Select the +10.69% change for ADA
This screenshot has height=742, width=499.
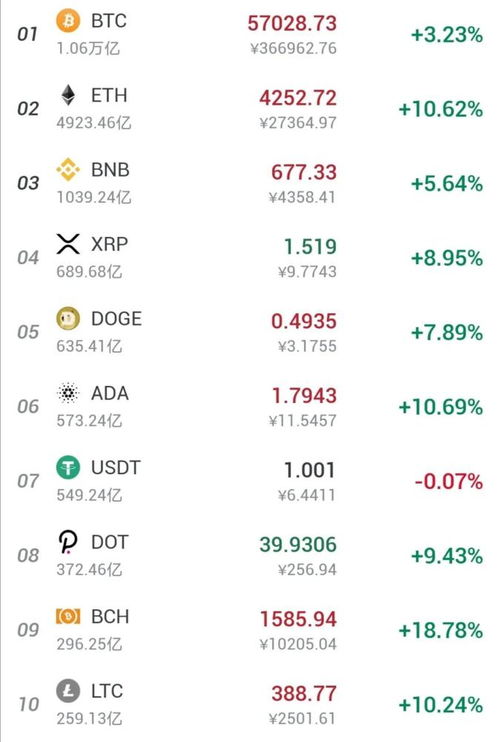pyautogui.click(x=440, y=407)
